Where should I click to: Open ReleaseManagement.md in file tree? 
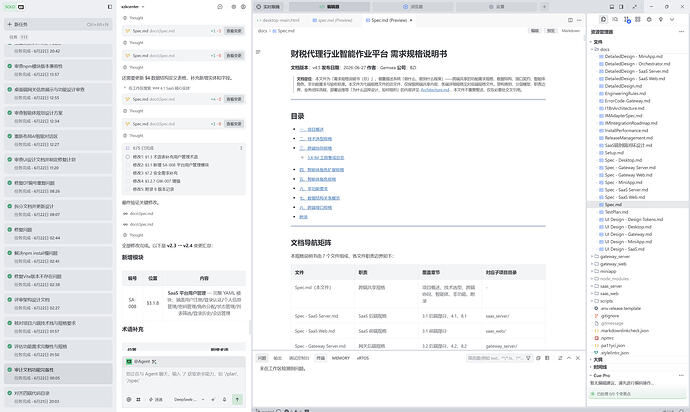point(628,138)
